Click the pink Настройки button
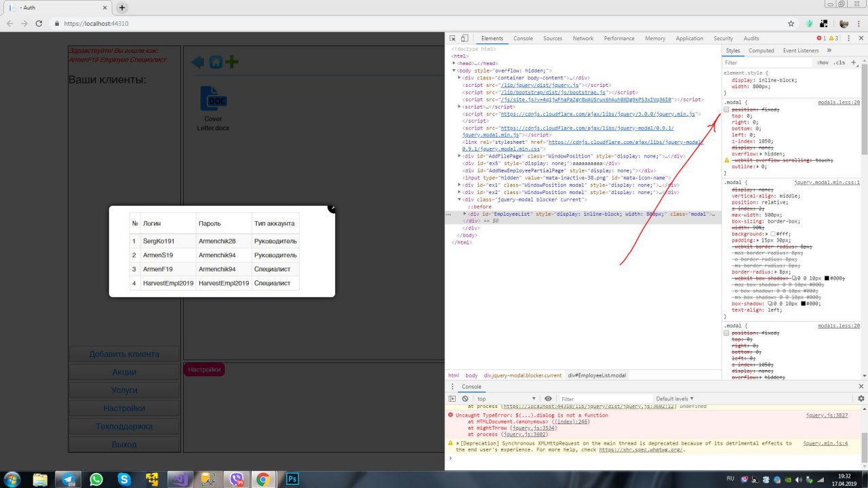 click(x=204, y=369)
